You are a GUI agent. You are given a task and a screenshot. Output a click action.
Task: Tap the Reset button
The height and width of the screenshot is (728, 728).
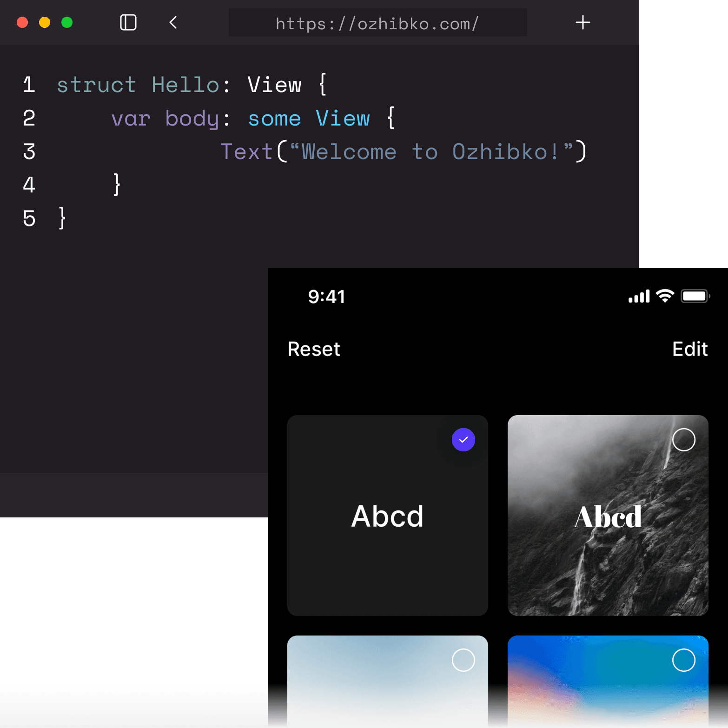click(314, 349)
